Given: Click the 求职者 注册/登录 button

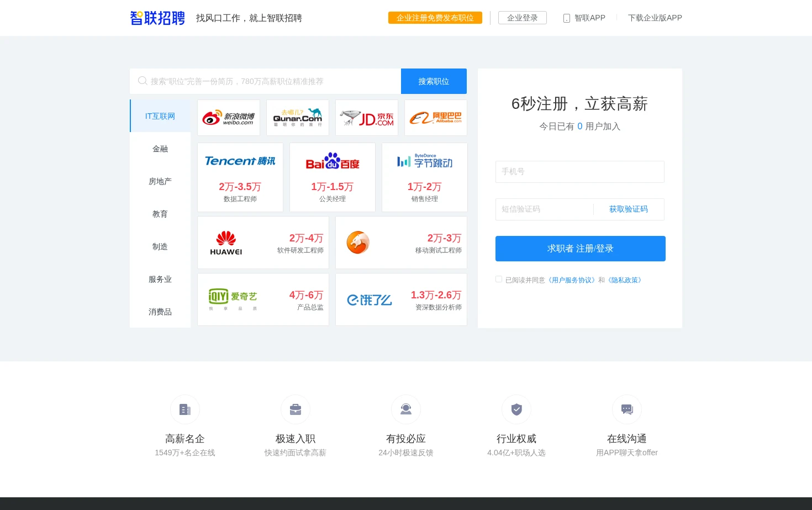Looking at the screenshot, I should 581,249.
